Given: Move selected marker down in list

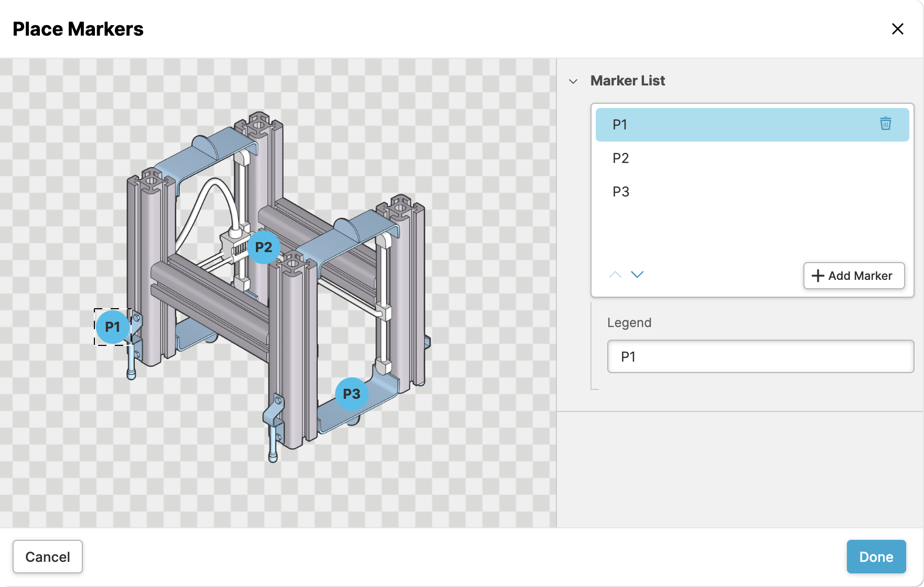Looking at the screenshot, I should tap(637, 275).
